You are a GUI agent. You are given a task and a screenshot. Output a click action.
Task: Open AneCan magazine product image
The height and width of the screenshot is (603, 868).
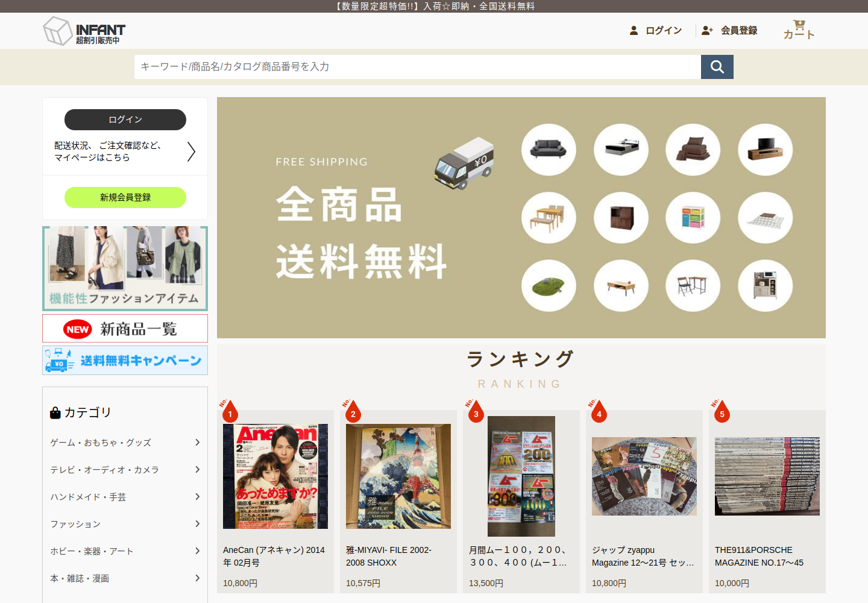(275, 476)
